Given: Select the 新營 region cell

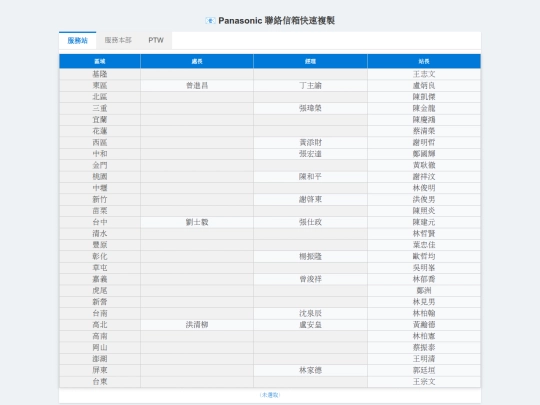Looking at the screenshot, I should (x=100, y=302).
